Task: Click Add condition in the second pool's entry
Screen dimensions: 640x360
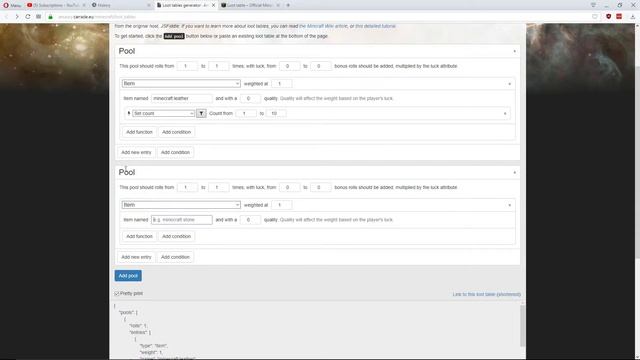Action: (176, 236)
